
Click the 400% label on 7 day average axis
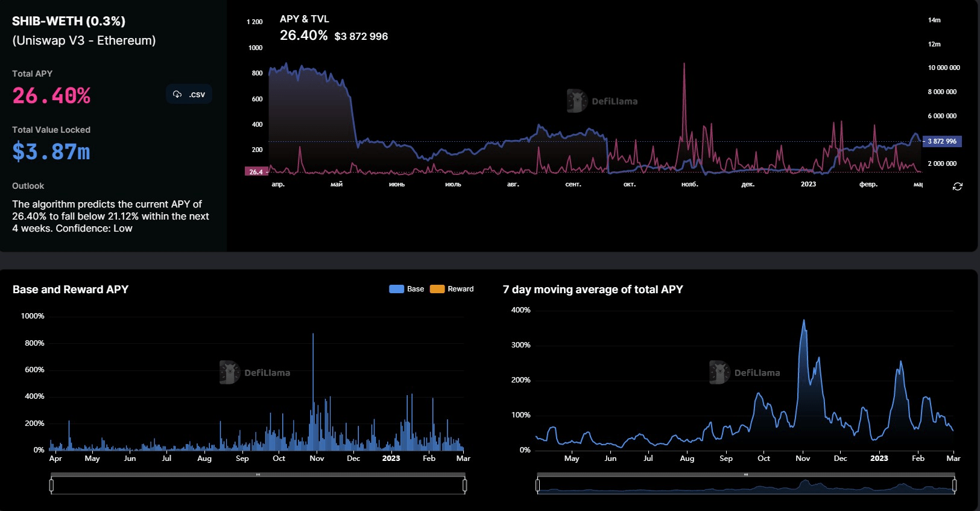point(521,310)
